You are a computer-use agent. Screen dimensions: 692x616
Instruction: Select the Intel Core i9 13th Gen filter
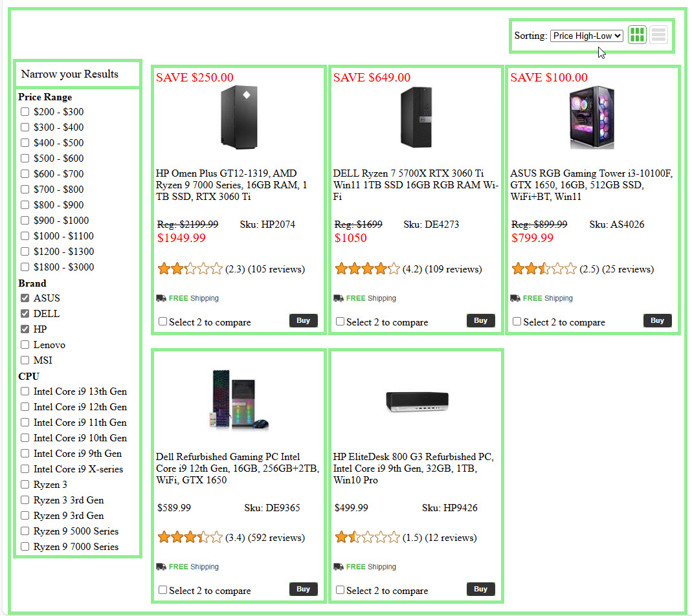(25, 391)
